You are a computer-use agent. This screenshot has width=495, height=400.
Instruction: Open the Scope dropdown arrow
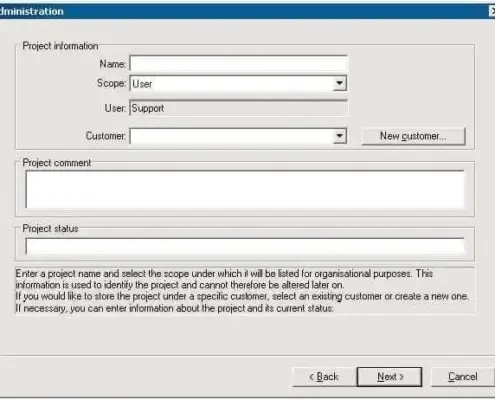pos(339,83)
